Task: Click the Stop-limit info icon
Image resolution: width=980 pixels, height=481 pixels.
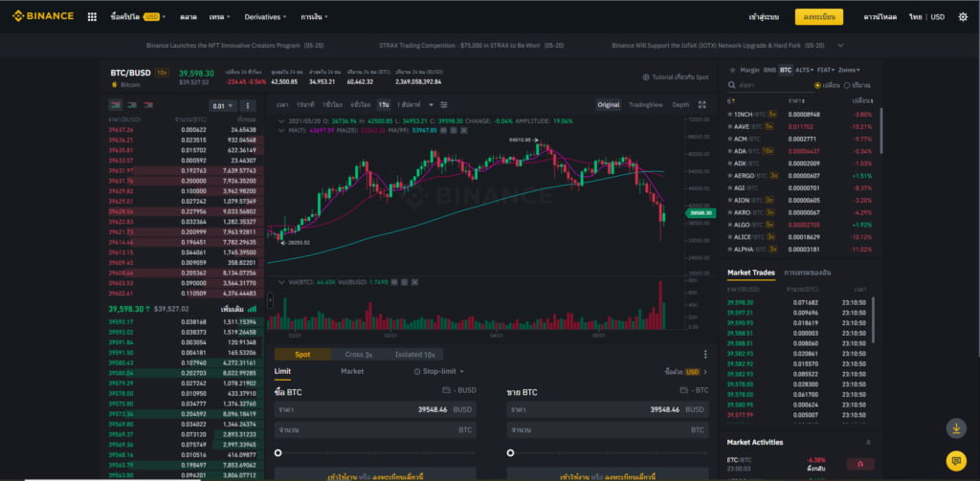Action: 417,372
